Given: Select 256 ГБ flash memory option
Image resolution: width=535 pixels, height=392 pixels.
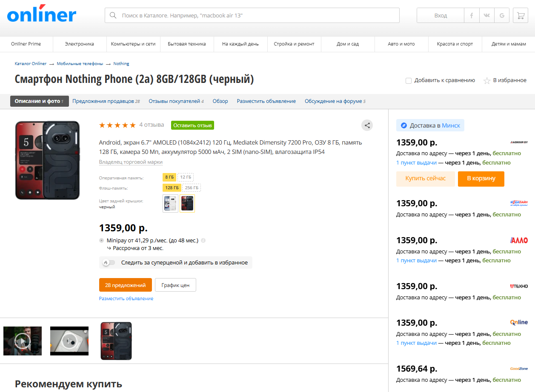Looking at the screenshot, I should (192, 187).
